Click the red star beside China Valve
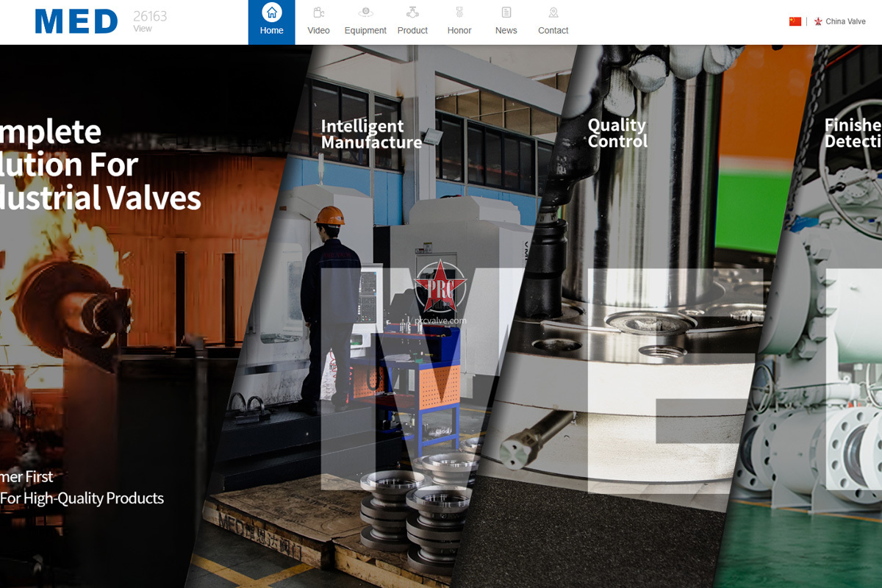 pyautogui.click(x=818, y=22)
